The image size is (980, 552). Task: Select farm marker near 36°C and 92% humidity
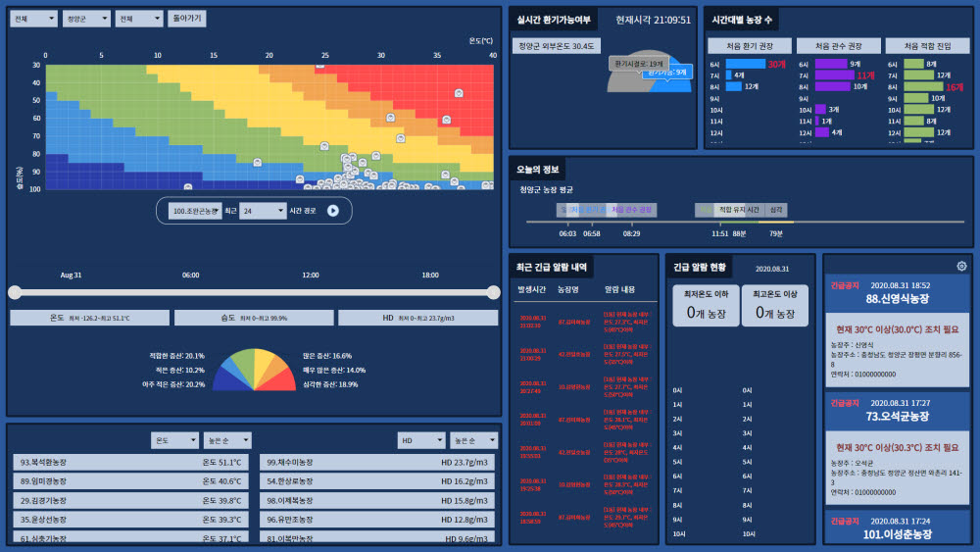tap(445, 175)
